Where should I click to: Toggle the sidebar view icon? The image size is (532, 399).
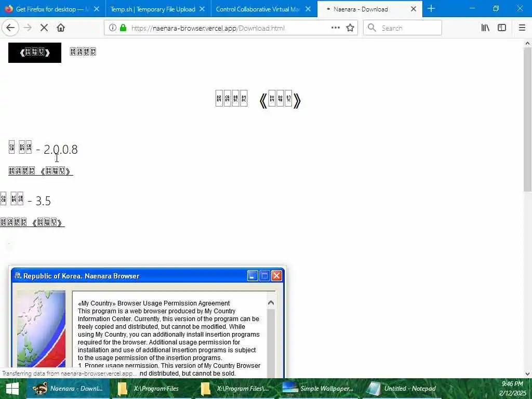coord(502,28)
